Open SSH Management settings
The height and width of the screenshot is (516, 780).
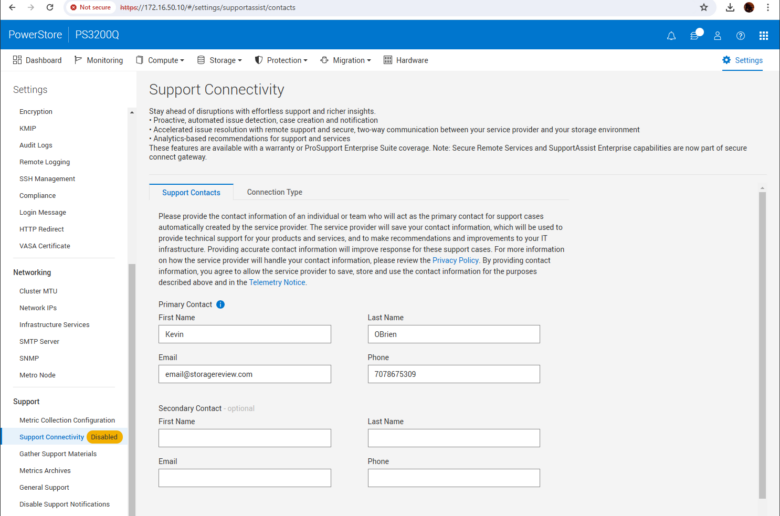point(47,179)
